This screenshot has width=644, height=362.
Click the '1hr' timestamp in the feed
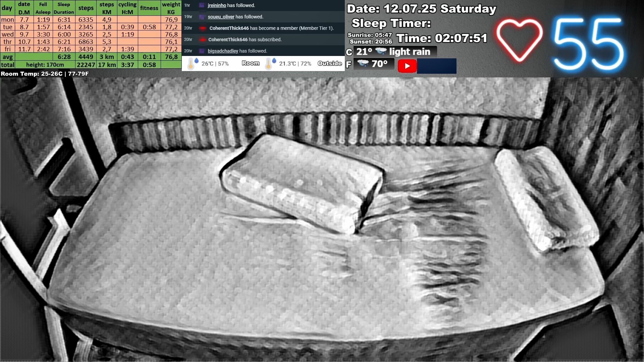click(187, 5)
